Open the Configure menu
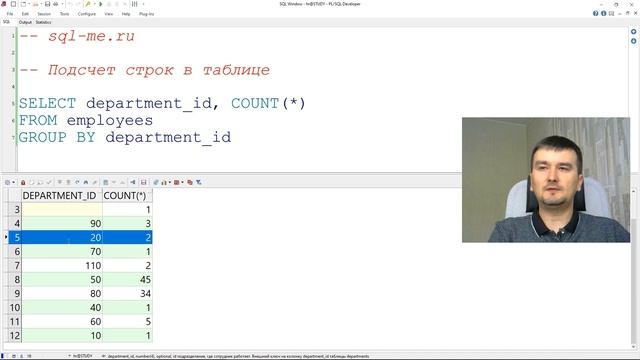The image size is (640, 360). [x=87, y=14]
